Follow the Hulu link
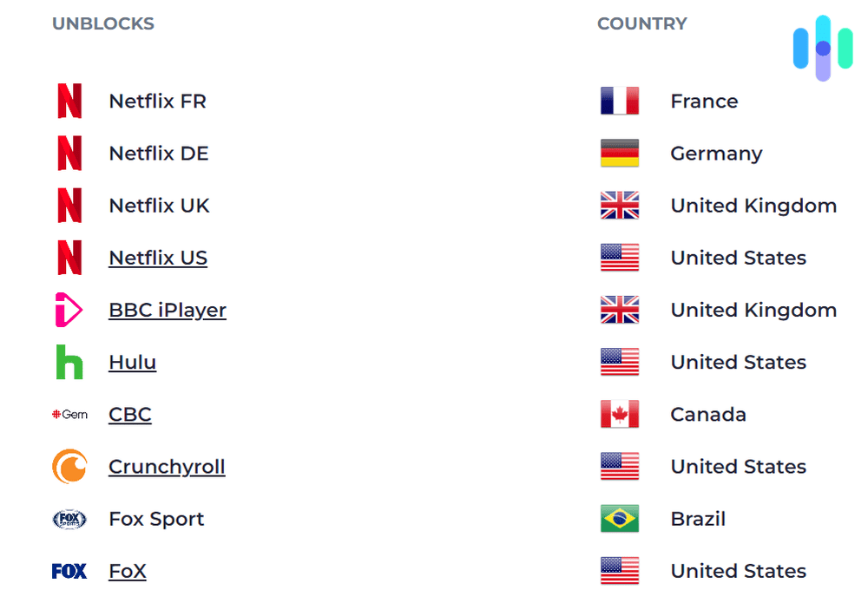Image resolution: width=868 pixels, height=603 pixels. pos(132,362)
